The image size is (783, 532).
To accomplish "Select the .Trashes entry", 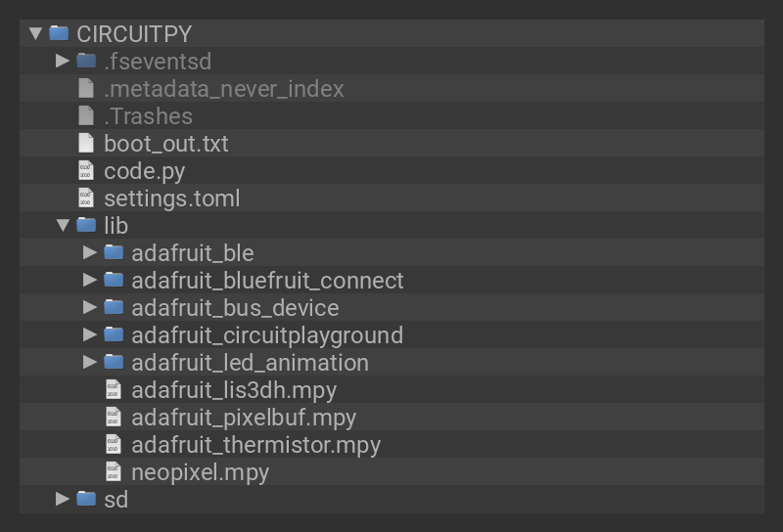I will [148, 115].
